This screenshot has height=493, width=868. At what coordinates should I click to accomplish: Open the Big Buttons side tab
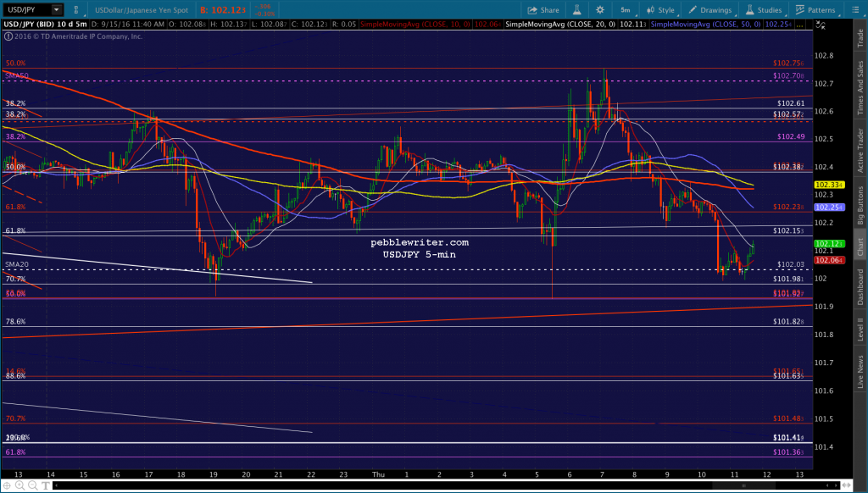[x=860, y=205]
